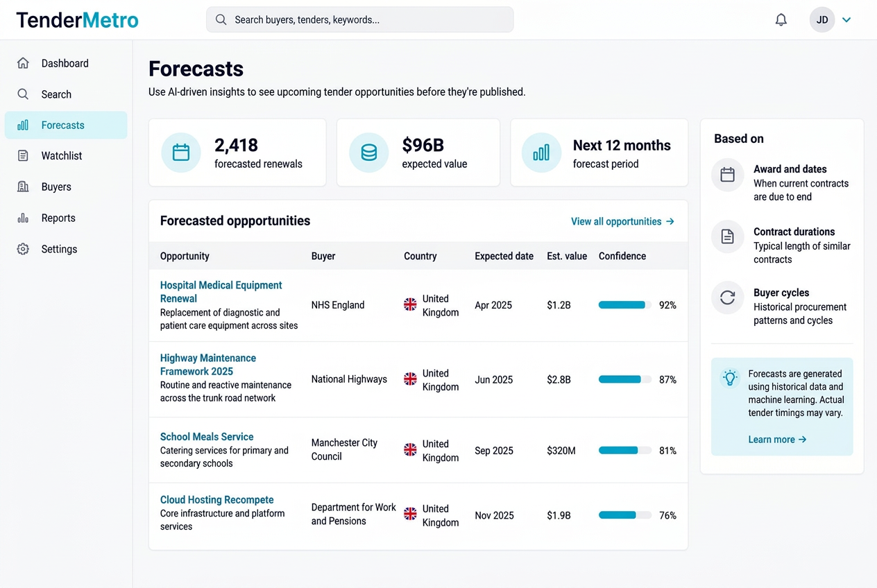The height and width of the screenshot is (588, 877).
Task: Click the Expected date column header
Action: point(504,256)
